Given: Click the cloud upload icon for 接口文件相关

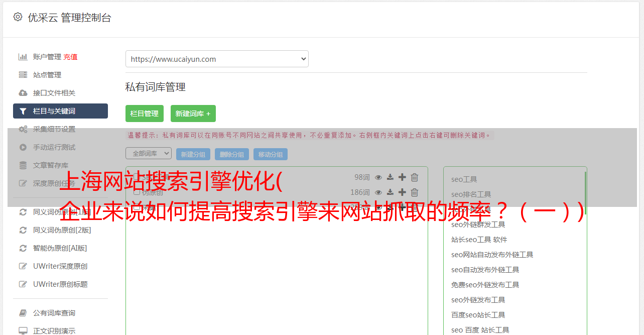Looking at the screenshot, I should click(23, 93).
